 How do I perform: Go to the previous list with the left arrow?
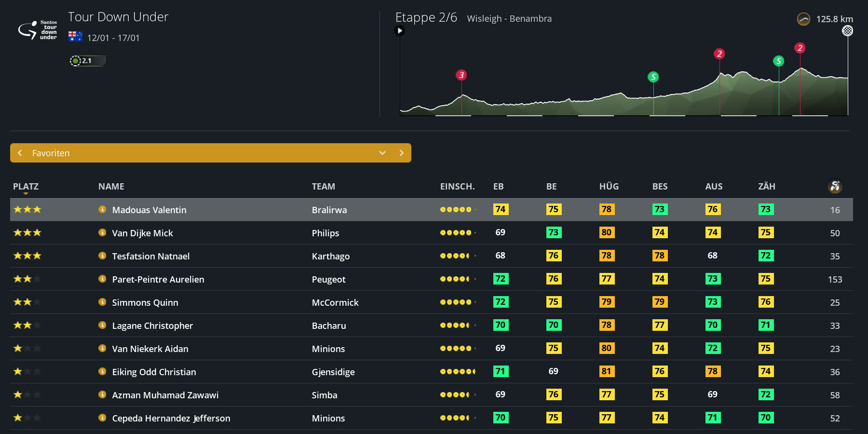[20, 153]
